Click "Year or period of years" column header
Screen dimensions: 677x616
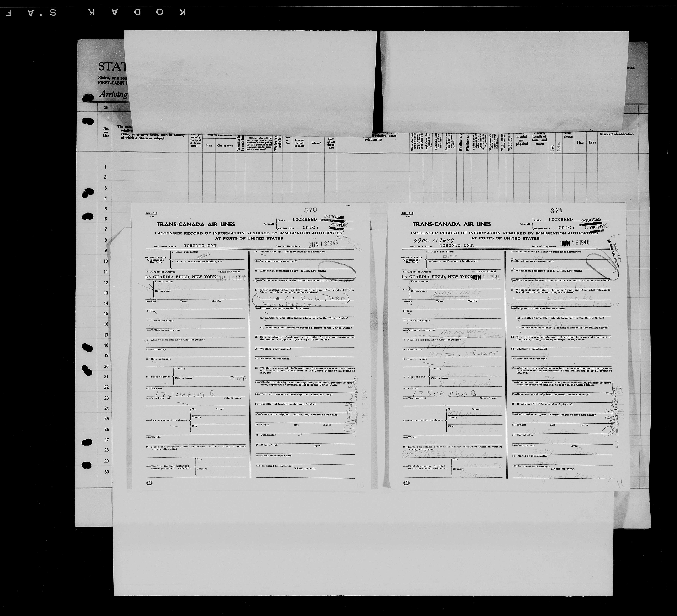click(x=299, y=143)
